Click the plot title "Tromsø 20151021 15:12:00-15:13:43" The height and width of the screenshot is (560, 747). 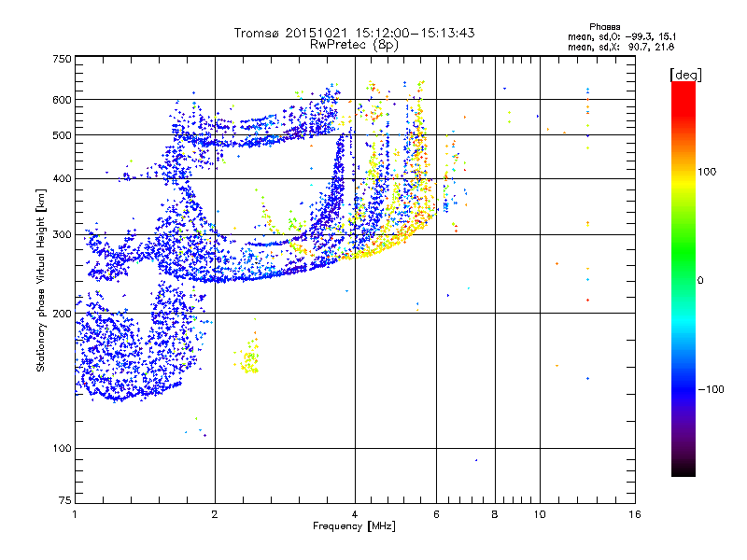(354, 33)
